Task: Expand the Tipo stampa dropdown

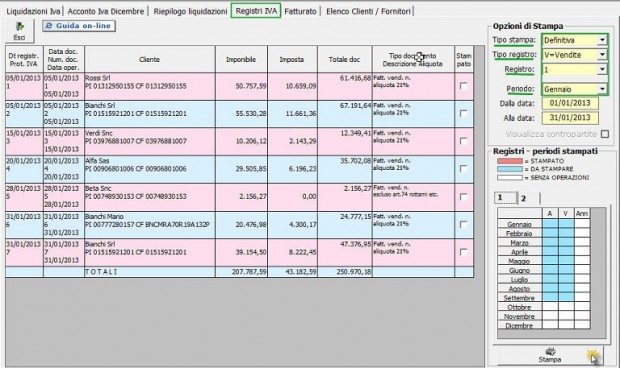Action: 602,40
